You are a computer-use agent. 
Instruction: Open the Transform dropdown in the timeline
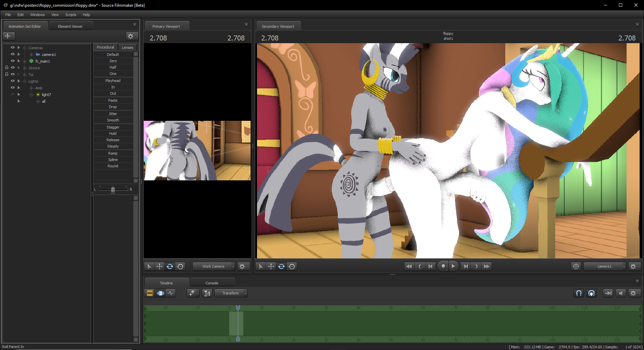tap(231, 293)
